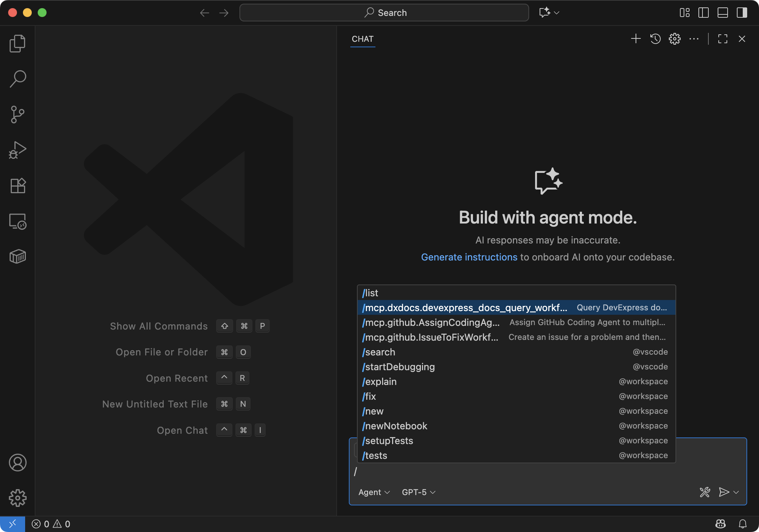Select the /startDebugging command suggestion
759x532 pixels.
(399, 367)
